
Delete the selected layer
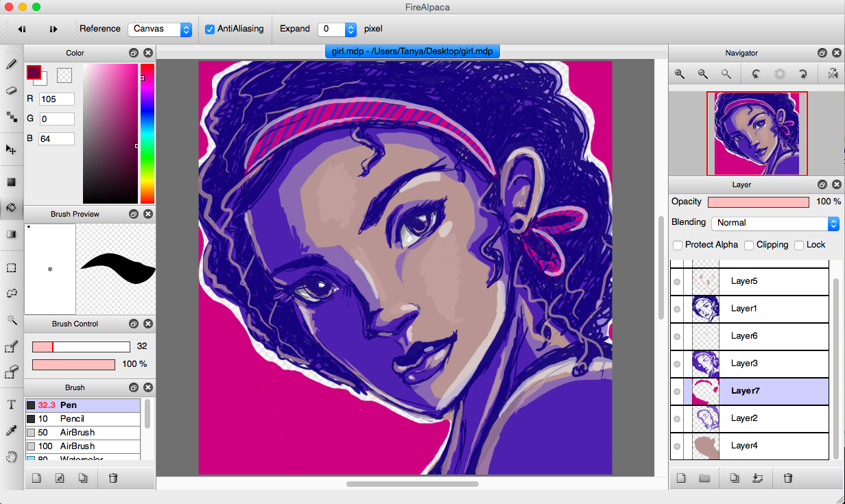tap(788, 478)
